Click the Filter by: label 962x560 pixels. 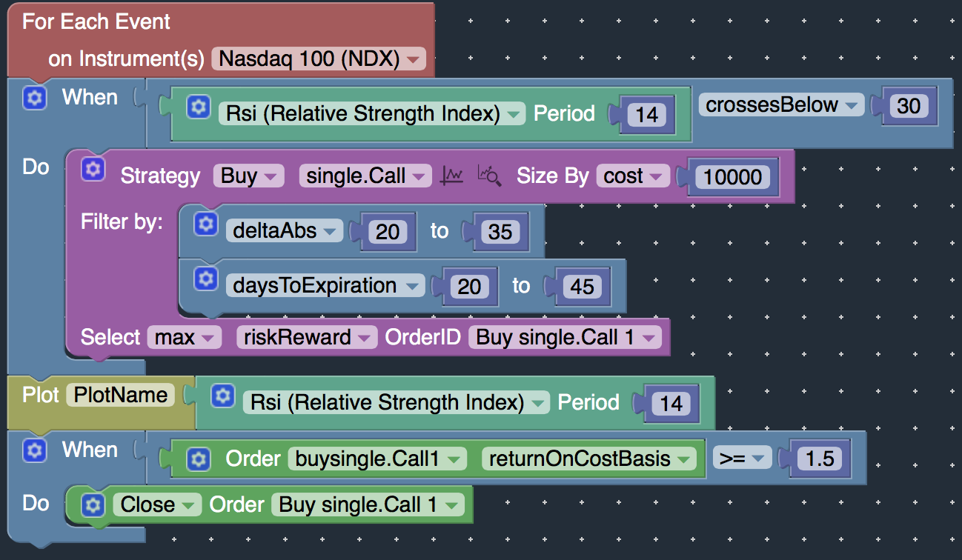tap(122, 221)
